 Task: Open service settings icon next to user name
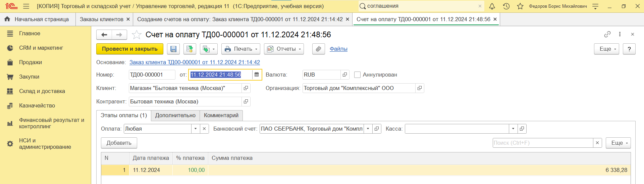click(x=595, y=6)
